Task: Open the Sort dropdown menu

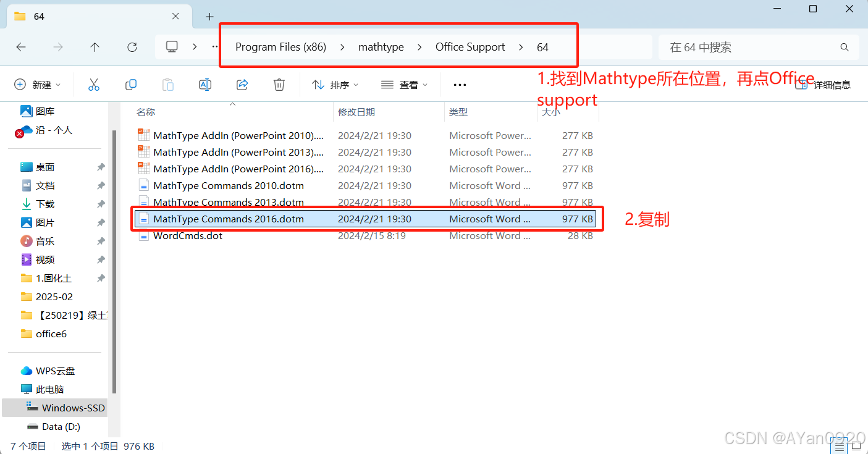Action: coord(335,85)
